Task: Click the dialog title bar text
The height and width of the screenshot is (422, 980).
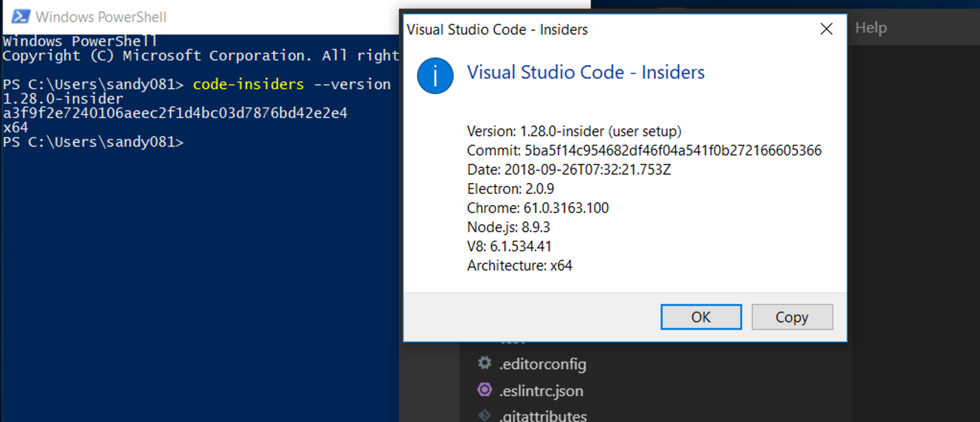Action: [497, 30]
